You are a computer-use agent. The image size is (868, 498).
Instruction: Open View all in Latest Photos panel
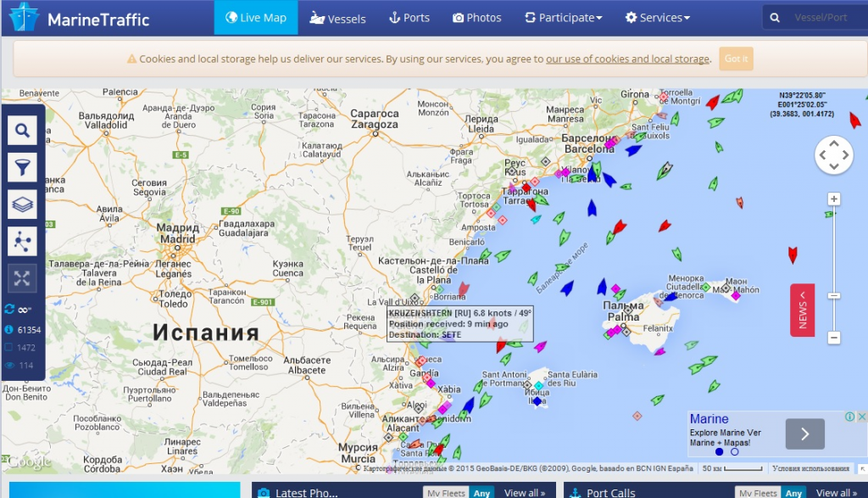[x=524, y=492]
